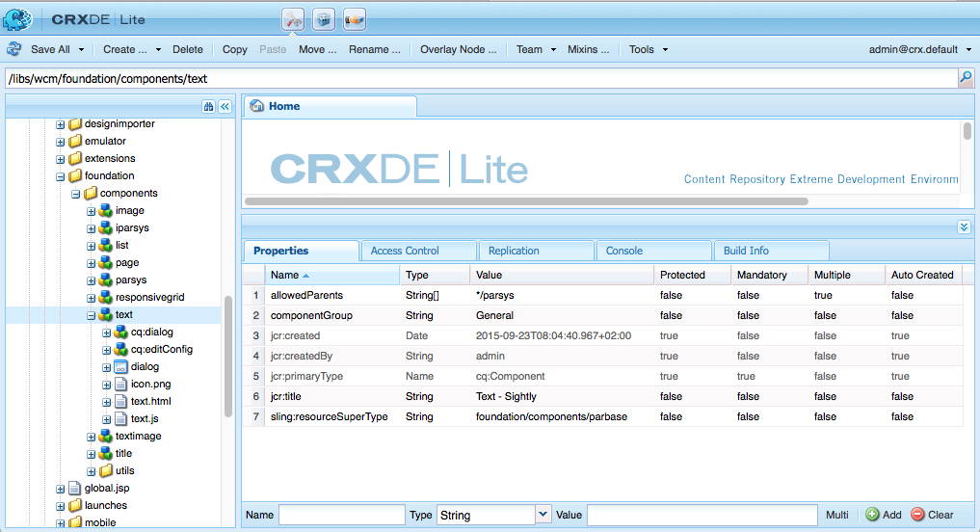Collapse the text node in tree
The height and width of the screenshot is (532, 980).
point(92,316)
